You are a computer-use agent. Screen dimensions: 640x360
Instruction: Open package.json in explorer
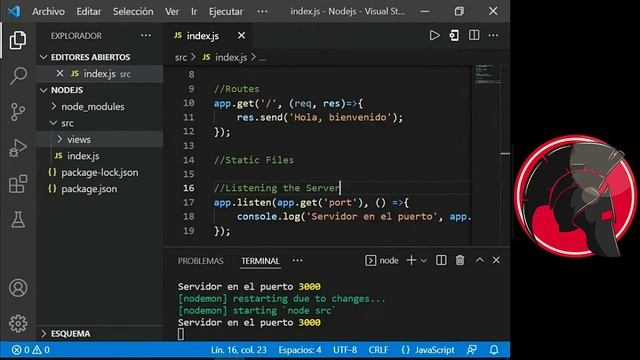(x=89, y=189)
